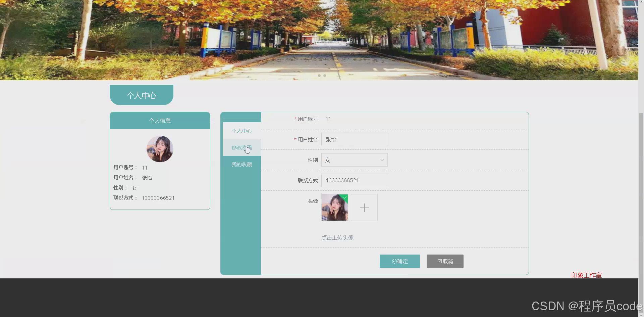Click the 联系方式 phone number input field

pos(355,180)
